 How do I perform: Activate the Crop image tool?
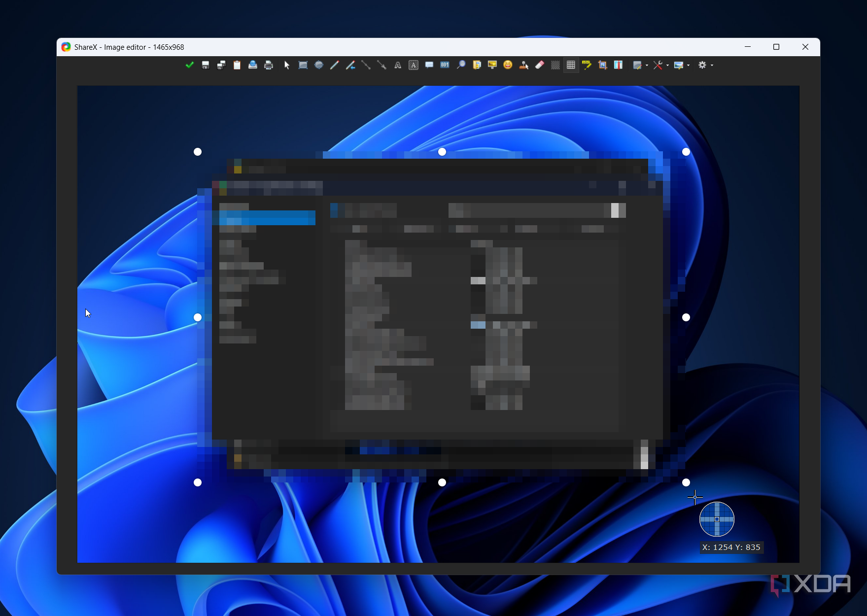coord(602,65)
